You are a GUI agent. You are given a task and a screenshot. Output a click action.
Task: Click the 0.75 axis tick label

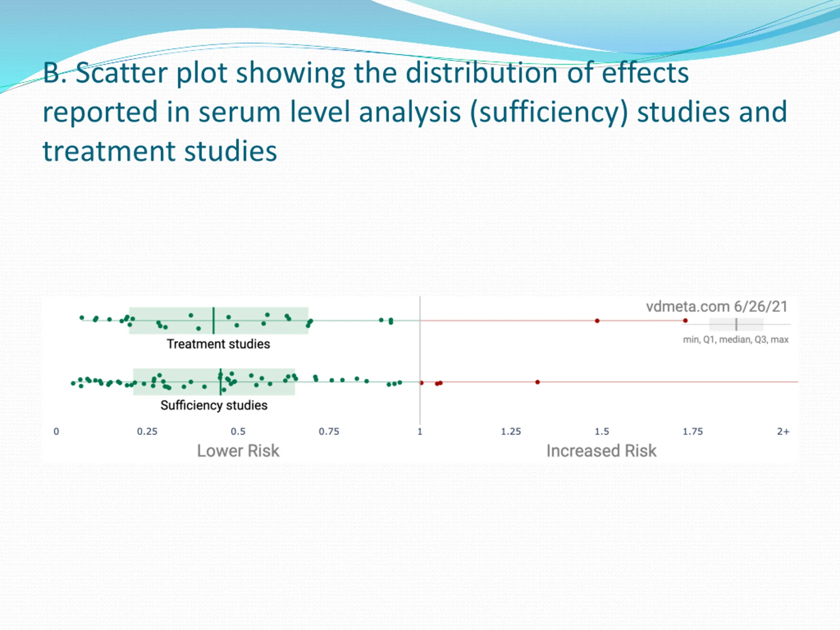click(x=329, y=431)
